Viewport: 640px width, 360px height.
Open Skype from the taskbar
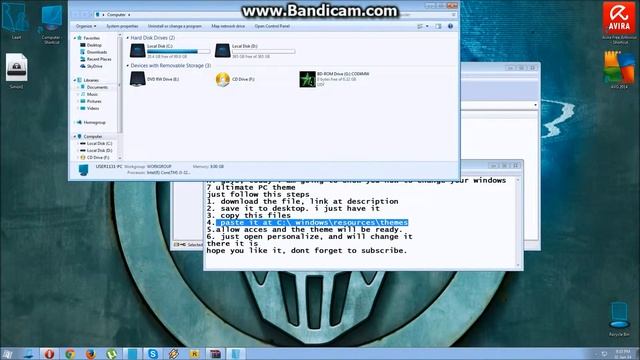pos(153,354)
